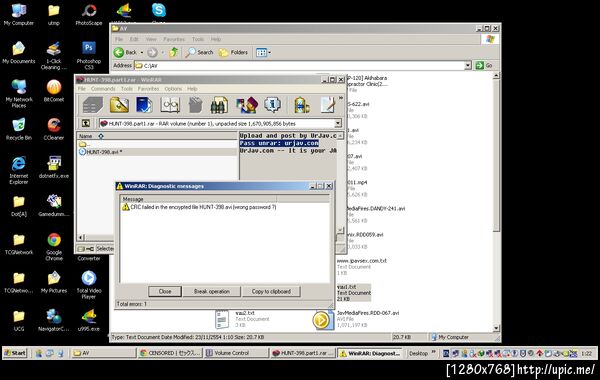Switch to the AV folder taskbar button
Screen dimensions: 600x380
103,353
